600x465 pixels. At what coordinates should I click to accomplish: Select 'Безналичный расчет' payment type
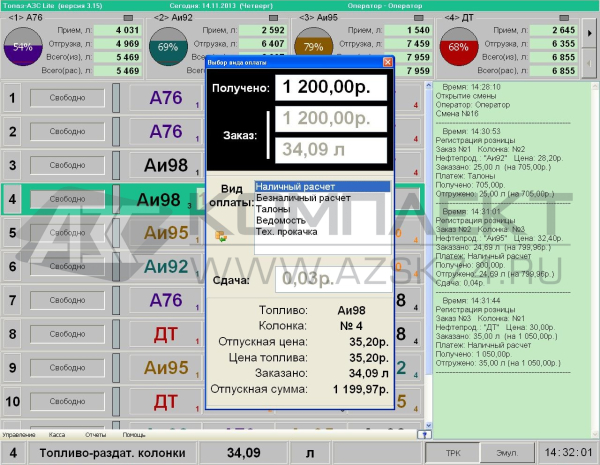[x=303, y=198]
